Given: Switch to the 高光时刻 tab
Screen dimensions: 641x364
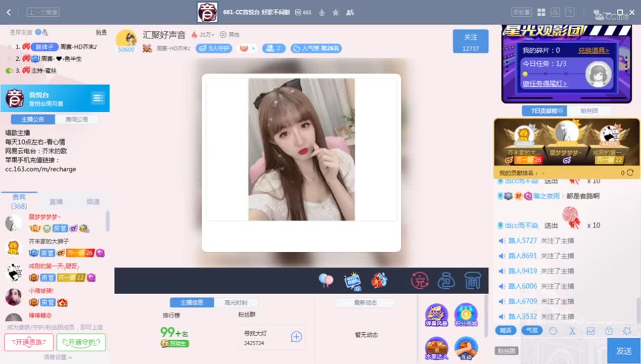Looking at the screenshot, I should click(236, 302).
